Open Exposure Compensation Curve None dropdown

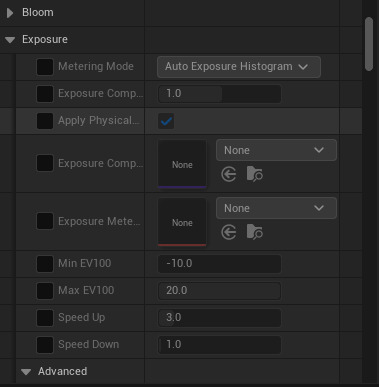276,150
